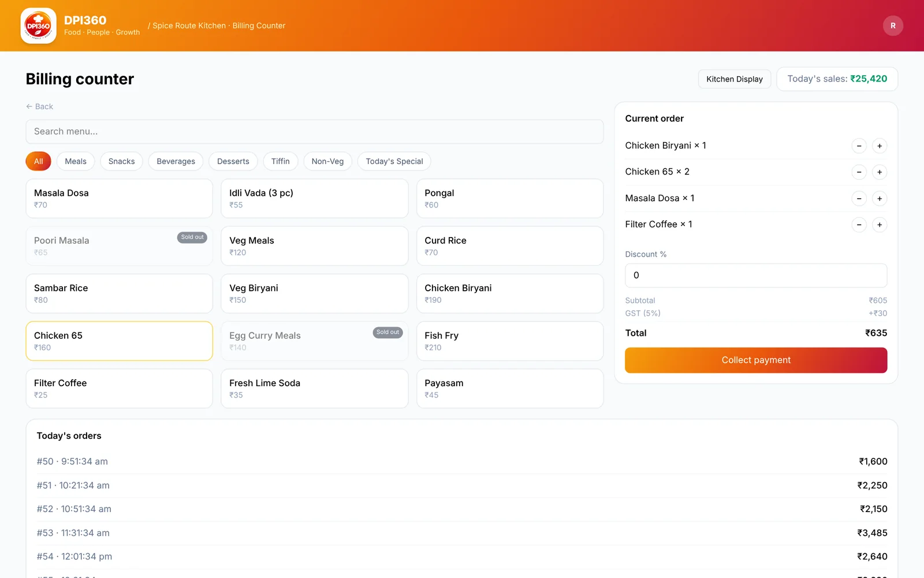Add Sambar Rice to the order
Screen dimensions: 924x578
(119, 294)
